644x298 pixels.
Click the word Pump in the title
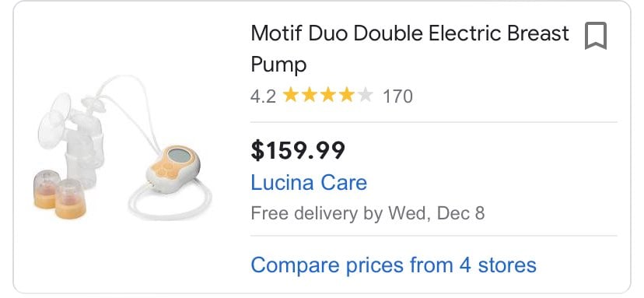[x=278, y=65]
